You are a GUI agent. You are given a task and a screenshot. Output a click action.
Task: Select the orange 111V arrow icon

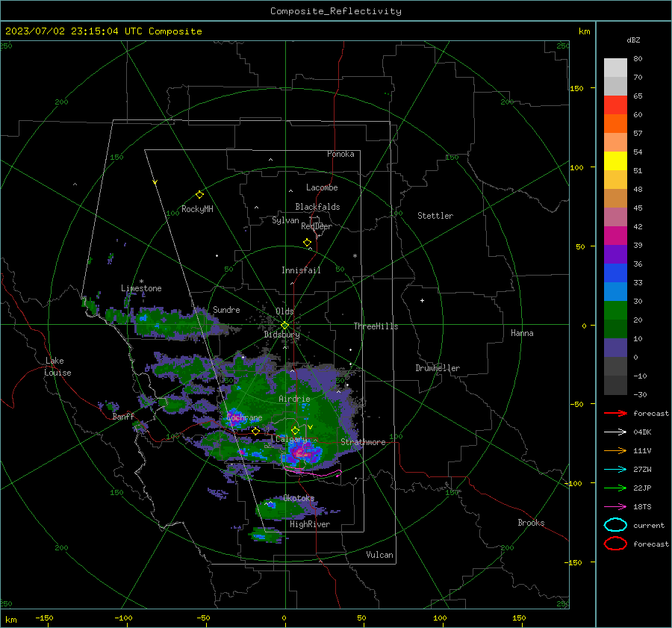click(615, 450)
